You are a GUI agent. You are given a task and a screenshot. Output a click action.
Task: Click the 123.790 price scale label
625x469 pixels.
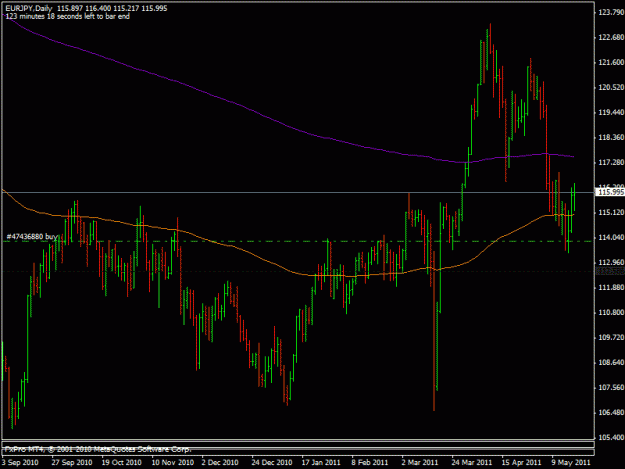point(611,12)
